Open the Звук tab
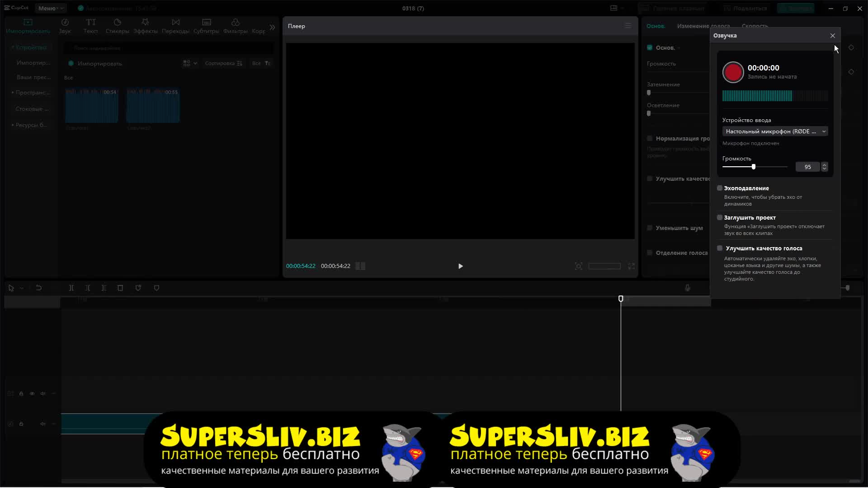 [x=65, y=26]
